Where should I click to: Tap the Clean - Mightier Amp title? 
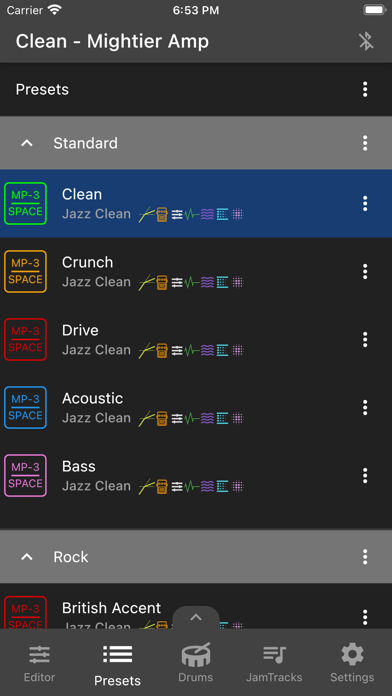tap(112, 41)
